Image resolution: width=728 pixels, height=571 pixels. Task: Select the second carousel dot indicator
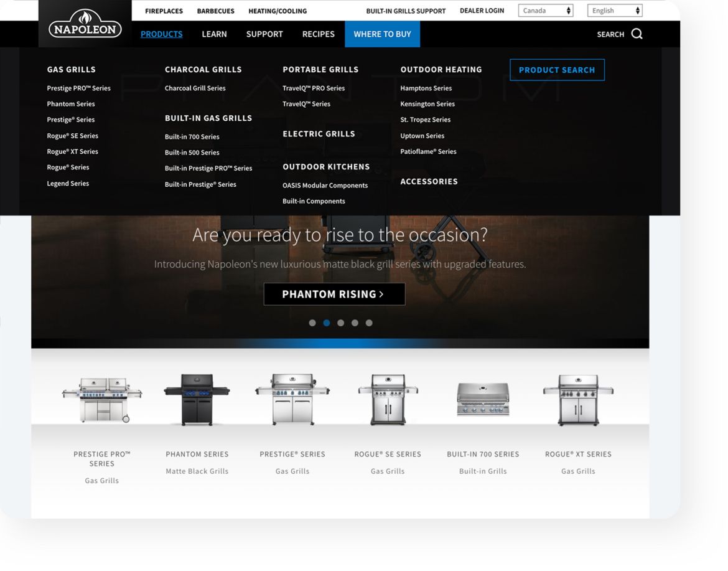click(326, 323)
